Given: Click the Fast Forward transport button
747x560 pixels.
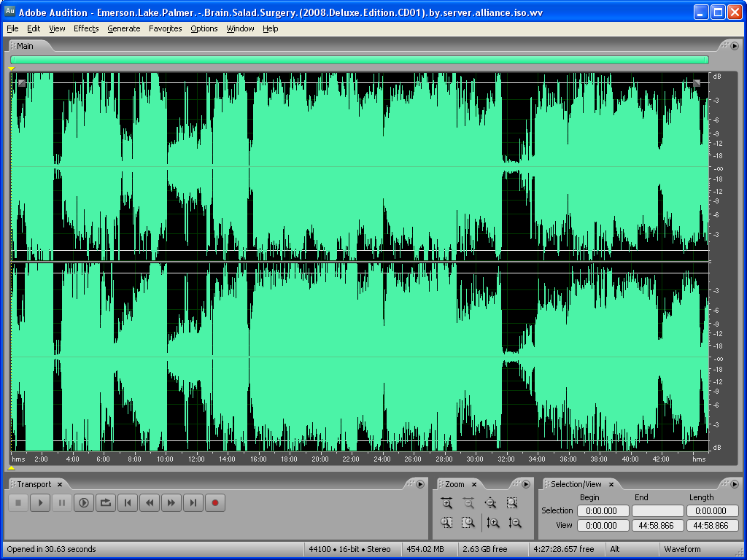Looking at the screenshot, I should 171,503.
